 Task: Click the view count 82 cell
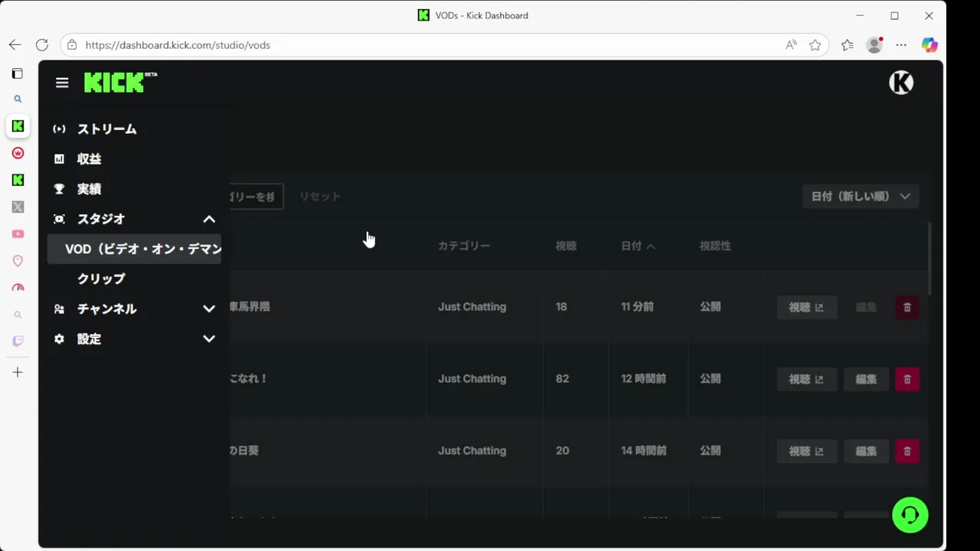coord(563,379)
